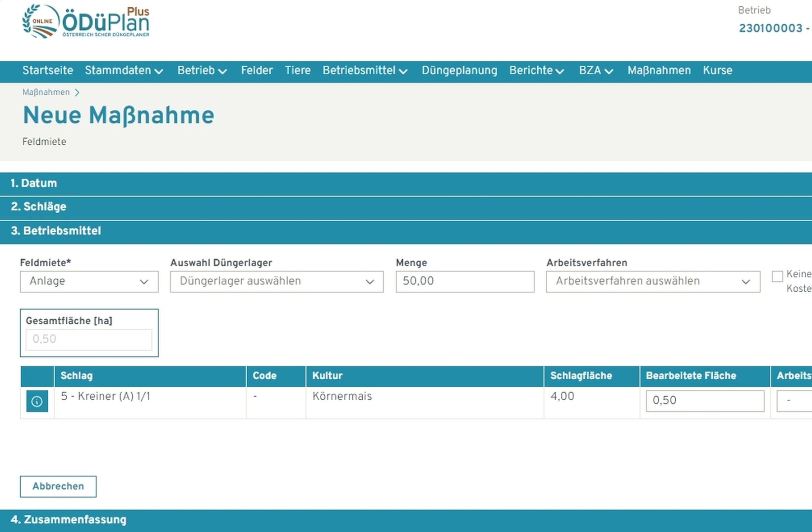Expand the Stammdaten menu

click(x=124, y=71)
